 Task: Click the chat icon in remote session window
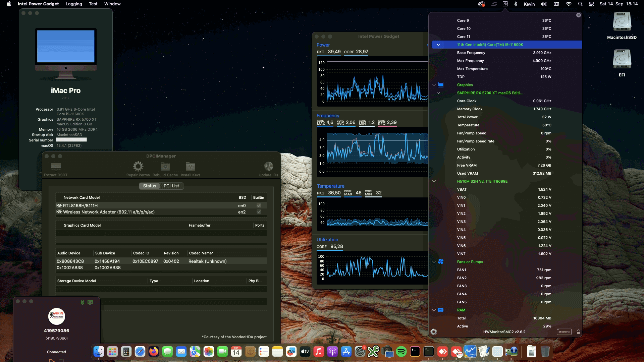pyautogui.click(x=90, y=302)
